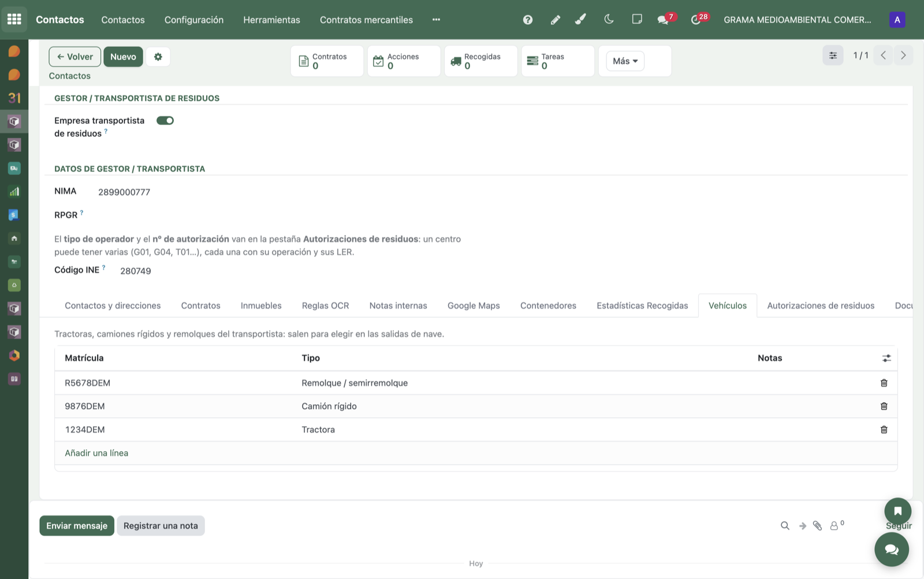924x579 pixels.
Task: Toggle the filter sliders button beside 1/1
Action: click(833, 55)
